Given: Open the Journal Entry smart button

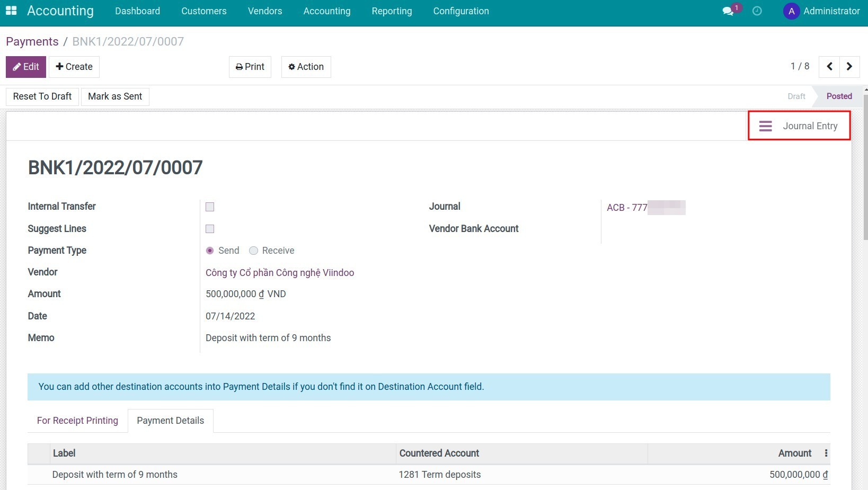Looking at the screenshot, I should pos(799,126).
